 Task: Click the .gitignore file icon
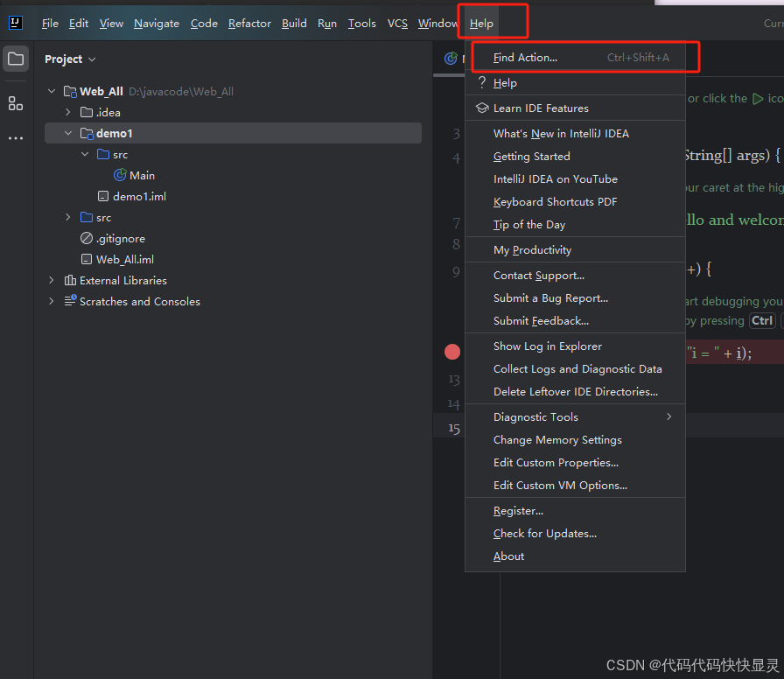(x=87, y=238)
